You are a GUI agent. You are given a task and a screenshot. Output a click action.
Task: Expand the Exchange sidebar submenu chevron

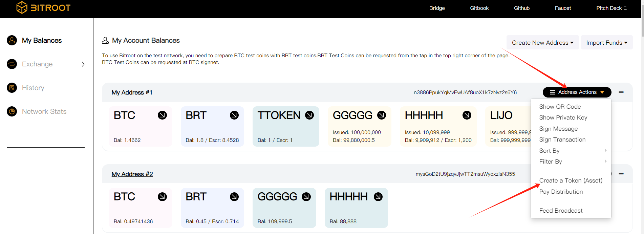83,64
